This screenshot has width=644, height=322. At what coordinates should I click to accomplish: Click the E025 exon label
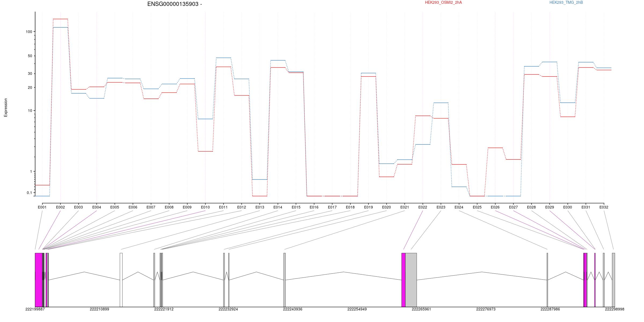pos(477,207)
